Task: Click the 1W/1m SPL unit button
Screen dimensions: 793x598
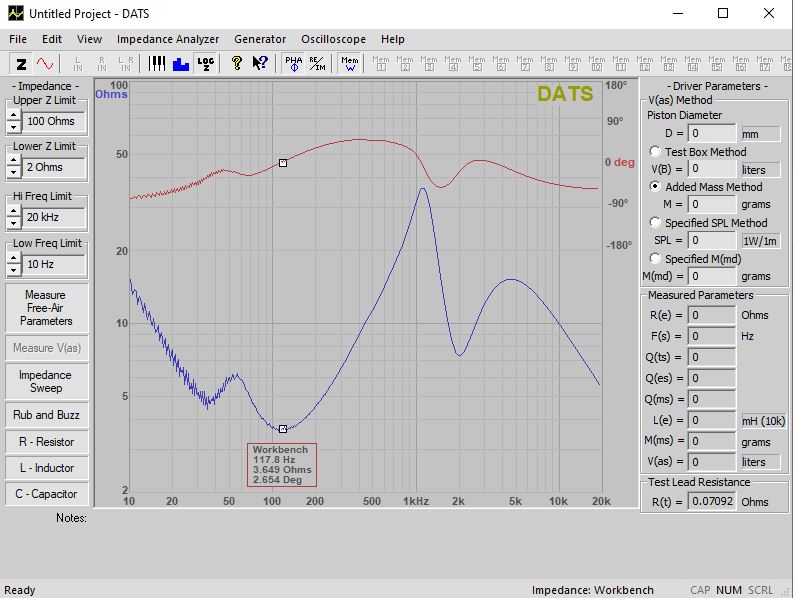Action: [761, 241]
